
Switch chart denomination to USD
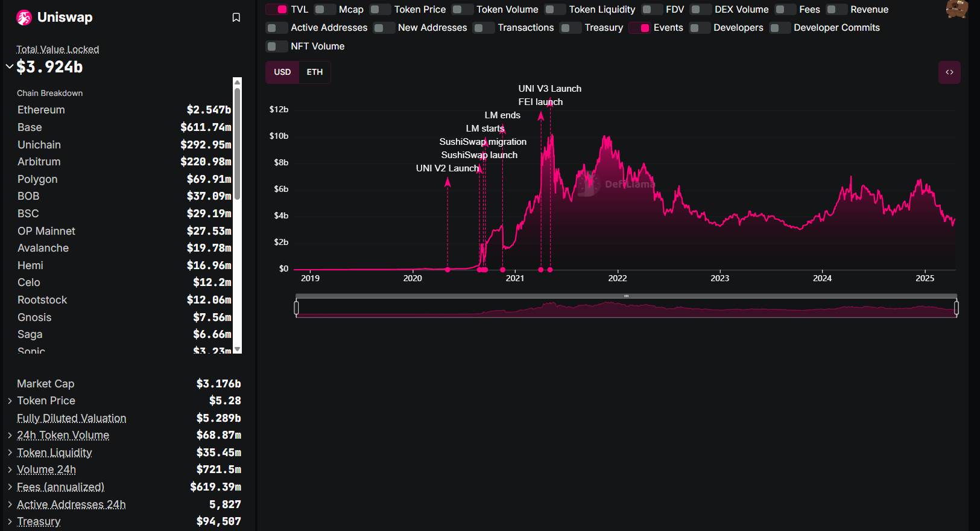tap(282, 72)
